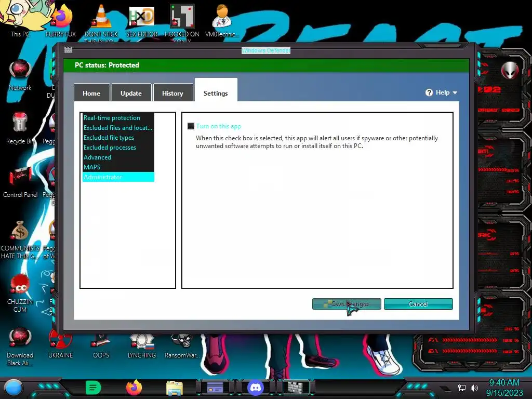Viewport: 532px width, 399px height.
Task: Select Excluded file types entry
Action: pyautogui.click(x=118, y=137)
